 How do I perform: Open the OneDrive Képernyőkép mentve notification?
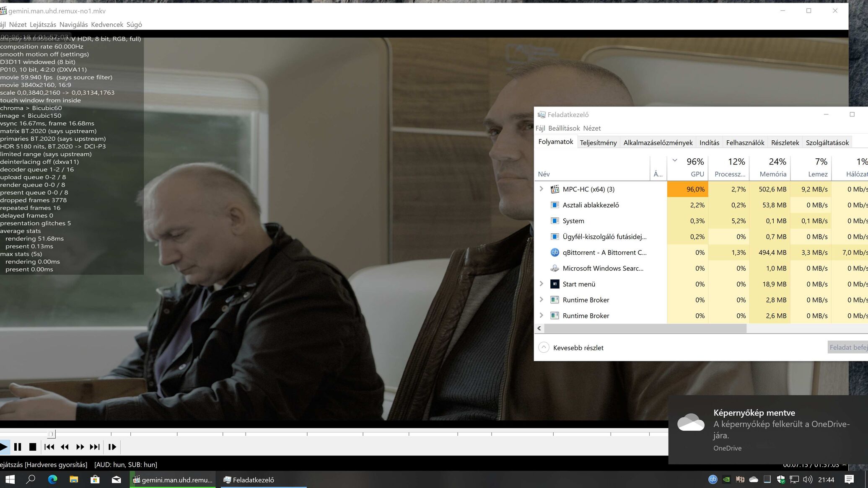coord(768,429)
